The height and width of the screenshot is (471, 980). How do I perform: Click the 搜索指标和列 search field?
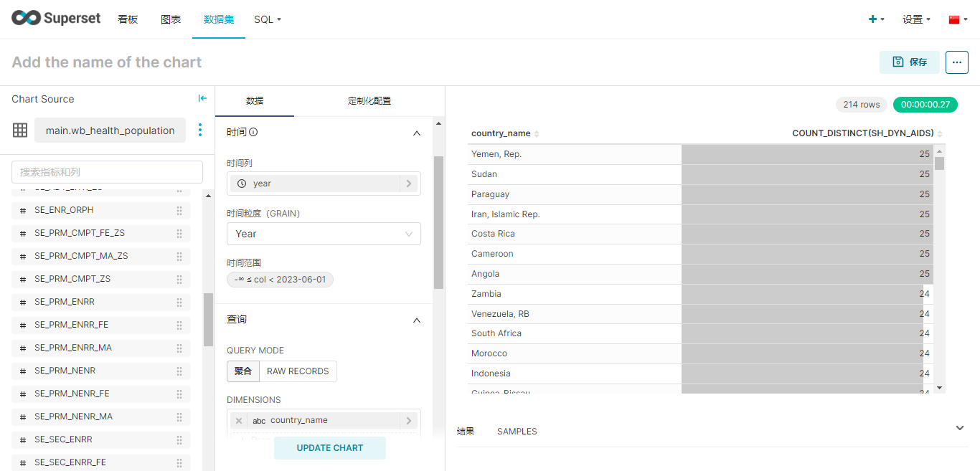coord(108,172)
